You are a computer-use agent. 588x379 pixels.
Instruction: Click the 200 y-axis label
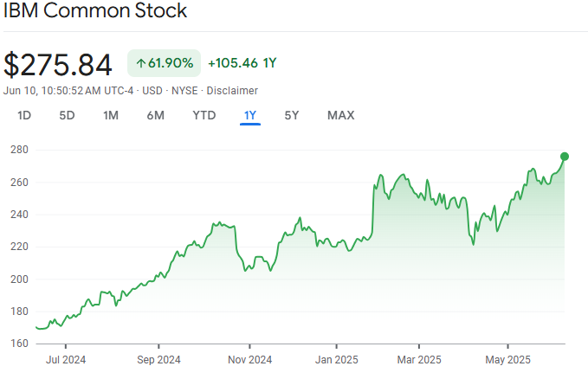pyautogui.click(x=19, y=279)
